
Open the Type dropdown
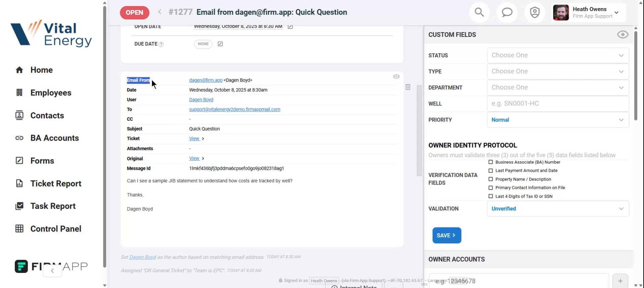pyautogui.click(x=558, y=71)
